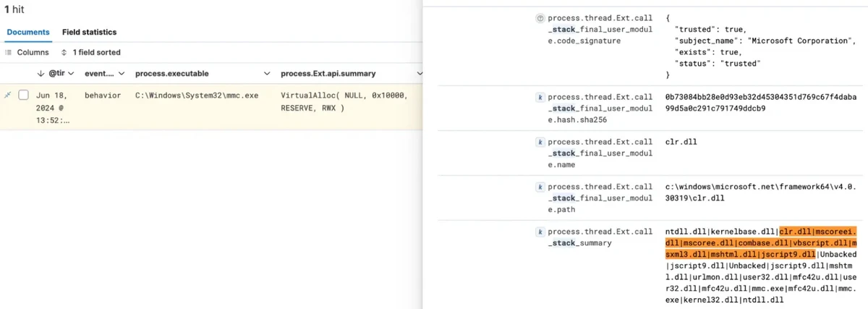868x309 pixels.
Task: Open process.Ext.api.summary column dropdown chevron
Action: pyautogui.click(x=419, y=74)
